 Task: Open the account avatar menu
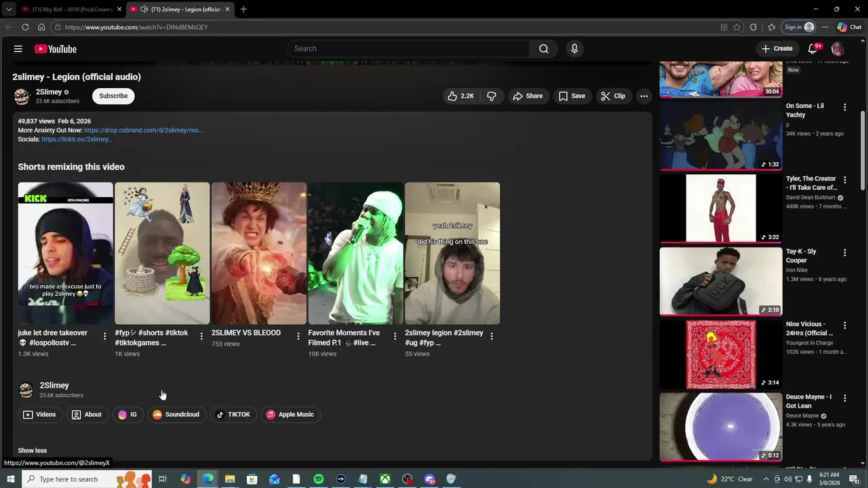pos(837,49)
